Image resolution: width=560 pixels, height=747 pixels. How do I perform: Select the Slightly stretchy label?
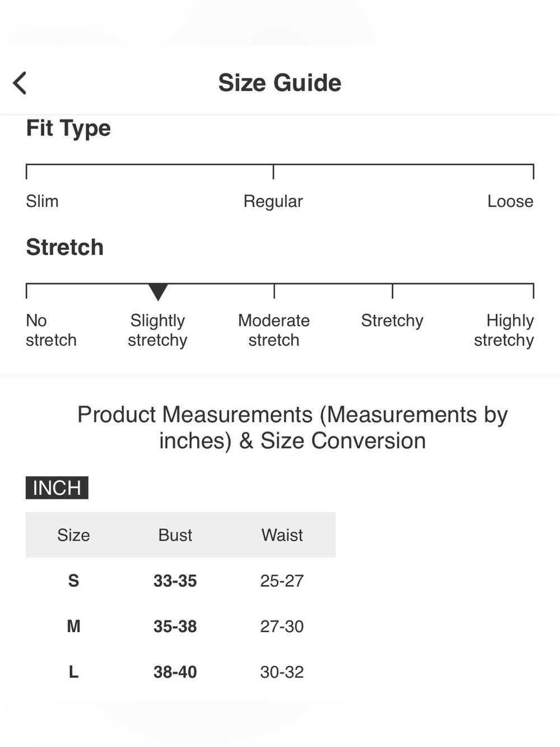point(157,330)
